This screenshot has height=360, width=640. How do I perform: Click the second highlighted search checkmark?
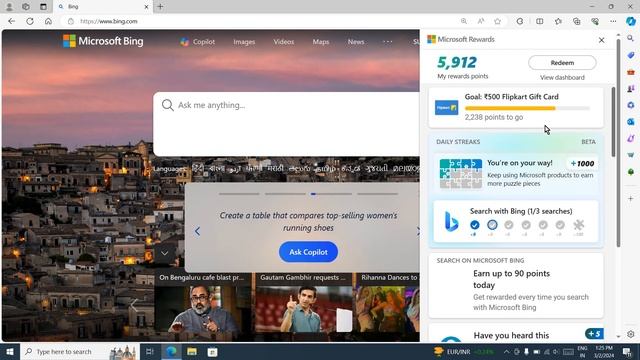click(x=492, y=225)
